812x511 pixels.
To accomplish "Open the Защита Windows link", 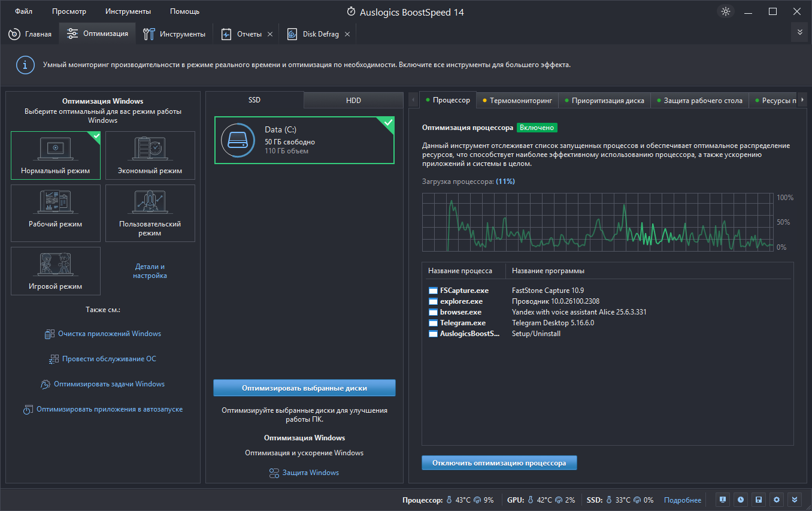I will (x=311, y=473).
